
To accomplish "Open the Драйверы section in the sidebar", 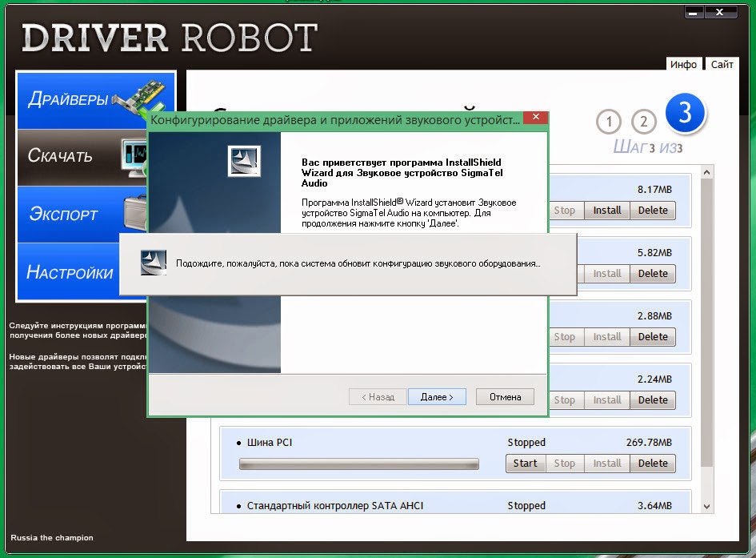I will (x=96, y=100).
